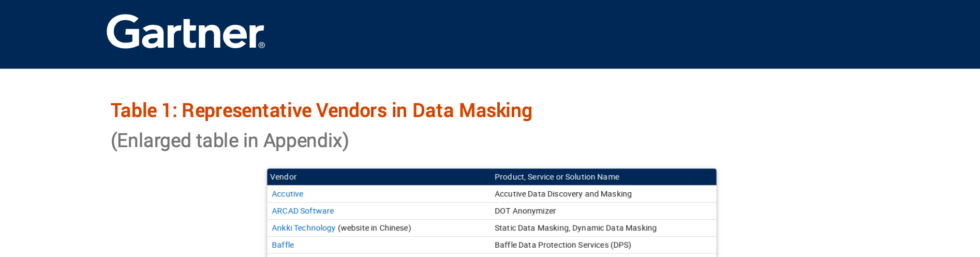Click the dark blue header banner
This screenshot has height=257, width=980.
click(621, 34)
